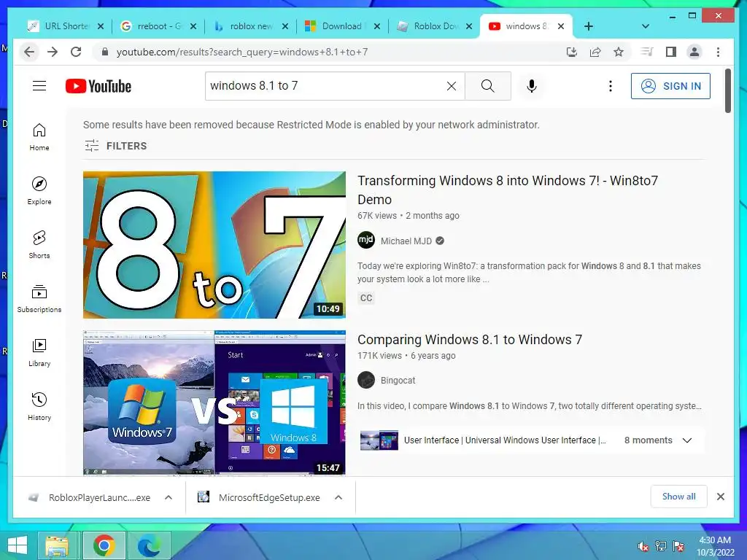Switch to the Roblox Download tab
747x560 pixels.
435,26
